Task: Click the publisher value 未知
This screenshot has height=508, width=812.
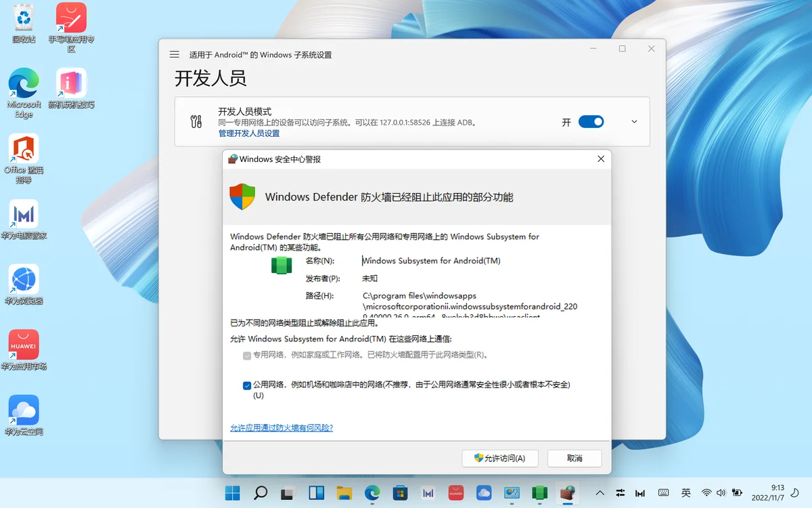Action: pos(370,278)
